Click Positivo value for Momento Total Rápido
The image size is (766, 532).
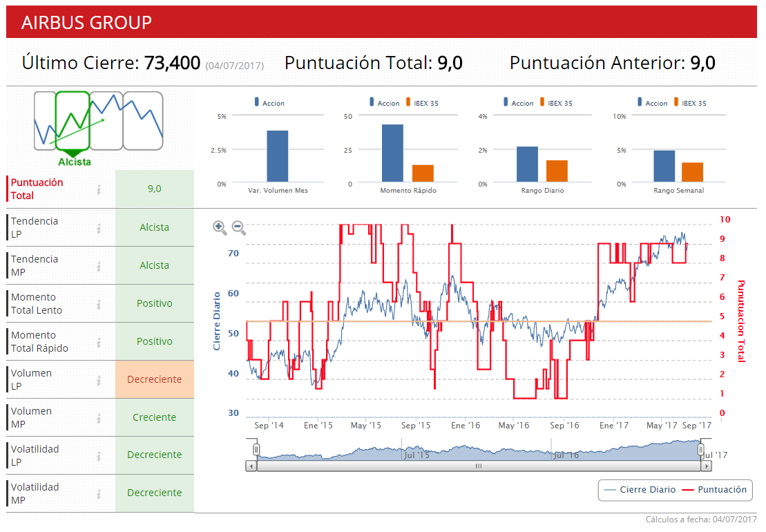pos(154,341)
